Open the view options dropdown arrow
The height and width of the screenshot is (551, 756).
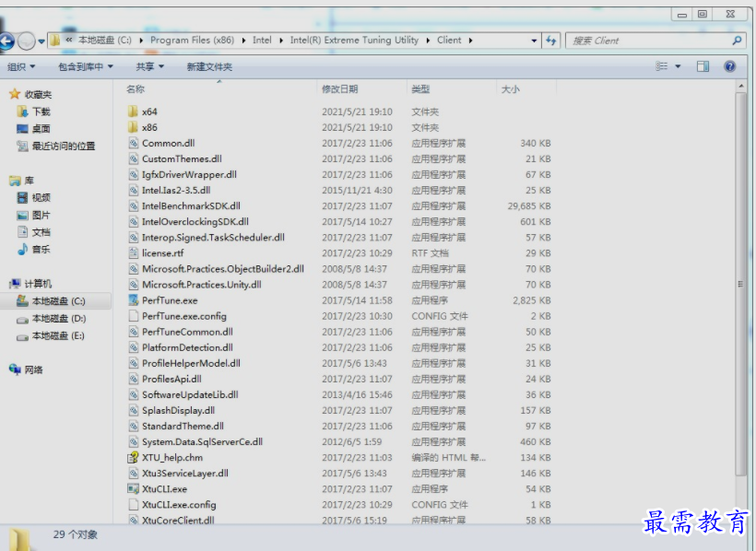(x=678, y=66)
